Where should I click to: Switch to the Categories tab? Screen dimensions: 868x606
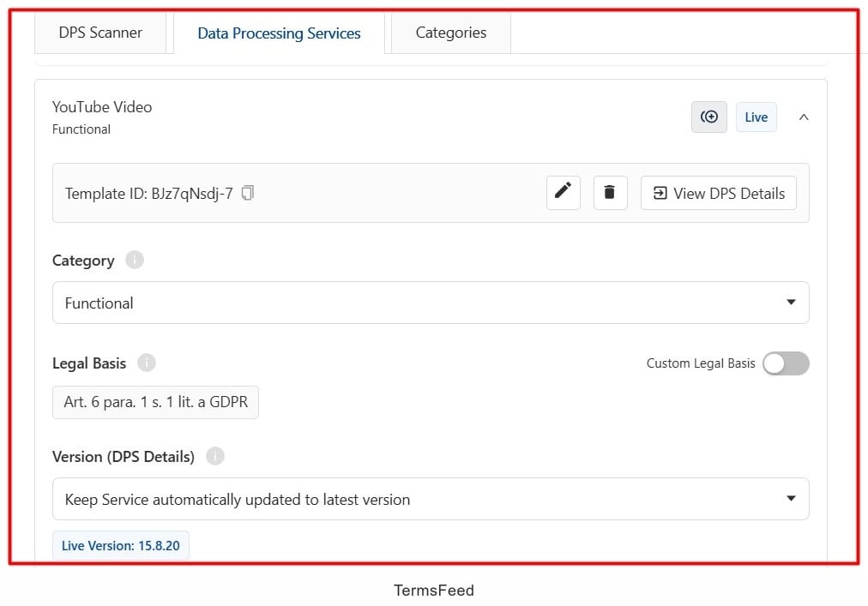pyautogui.click(x=450, y=33)
